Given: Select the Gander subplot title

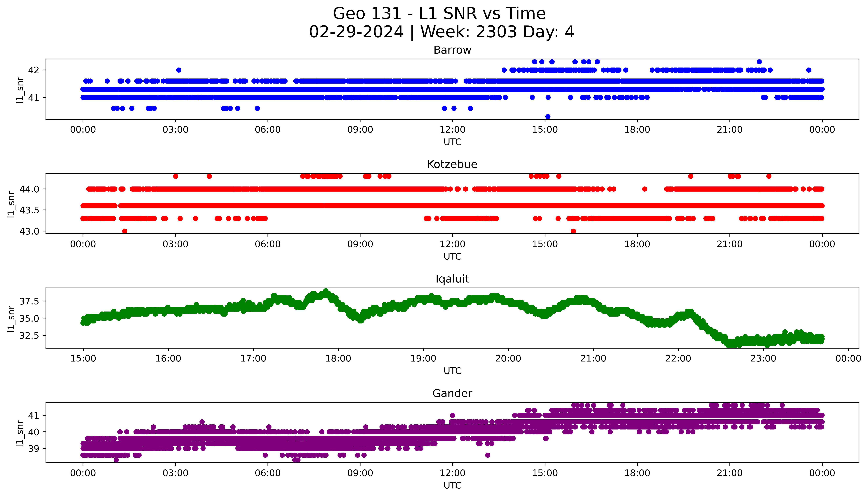Looking at the screenshot, I should (452, 394).
